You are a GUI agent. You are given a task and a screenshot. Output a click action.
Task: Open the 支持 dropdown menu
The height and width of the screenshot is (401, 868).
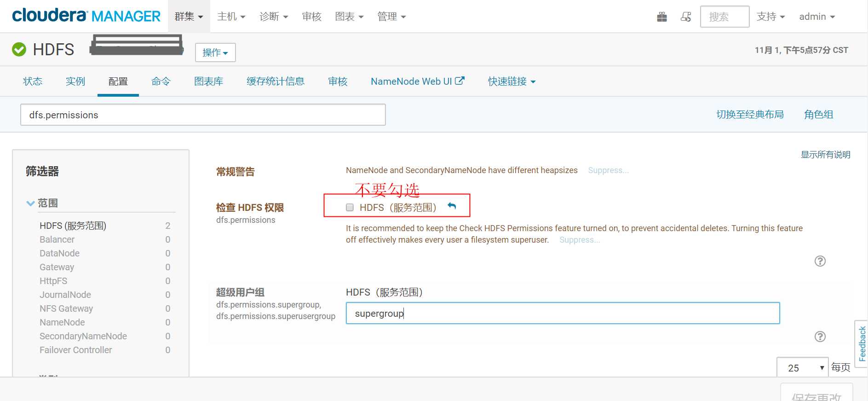coord(770,17)
